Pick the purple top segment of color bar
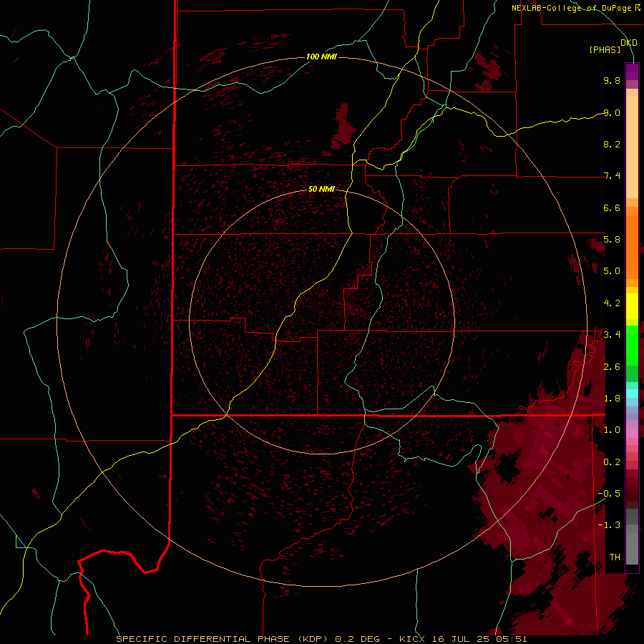The image size is (644, 644). (632, 72)
